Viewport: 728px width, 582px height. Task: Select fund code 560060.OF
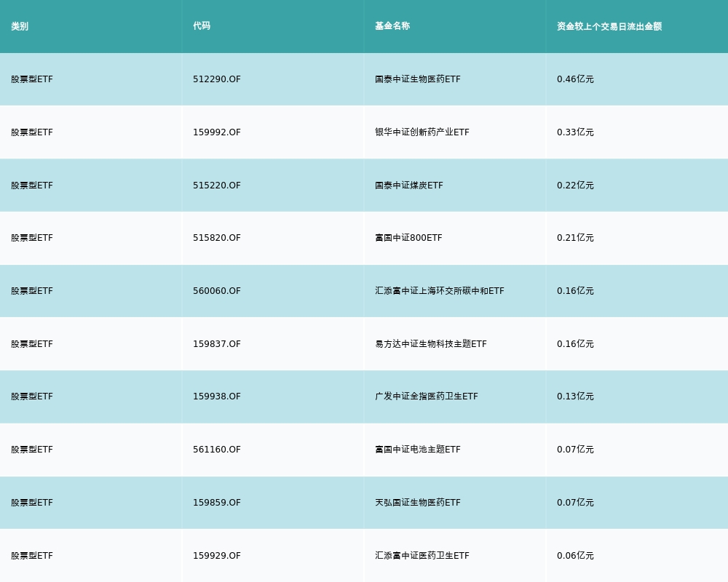click(217, 291)
